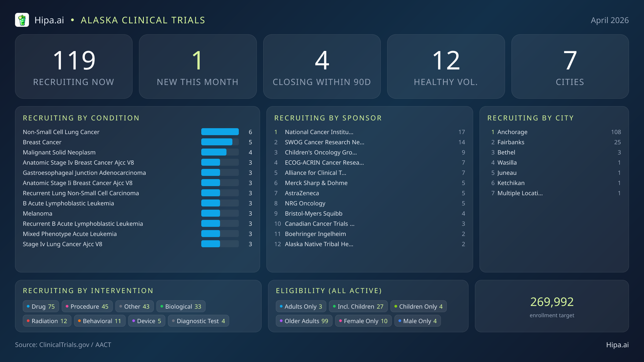Select Anchorage in city list

[554, 132]
